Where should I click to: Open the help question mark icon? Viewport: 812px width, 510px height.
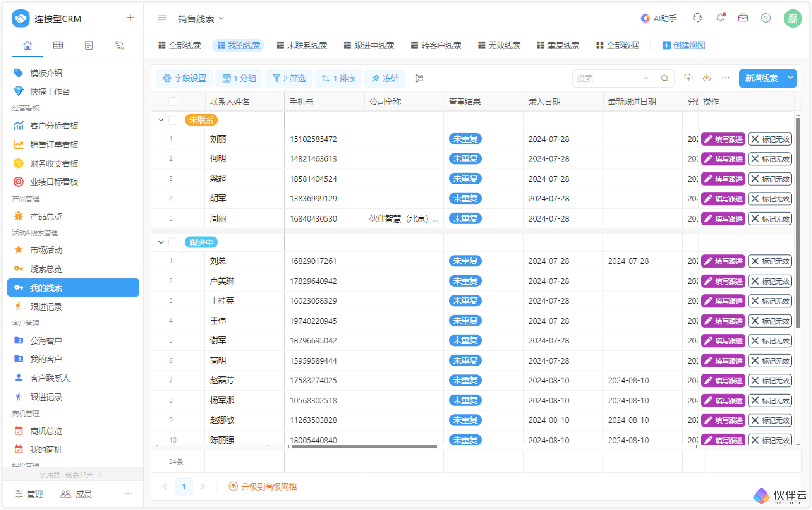(x=766, y=18)
